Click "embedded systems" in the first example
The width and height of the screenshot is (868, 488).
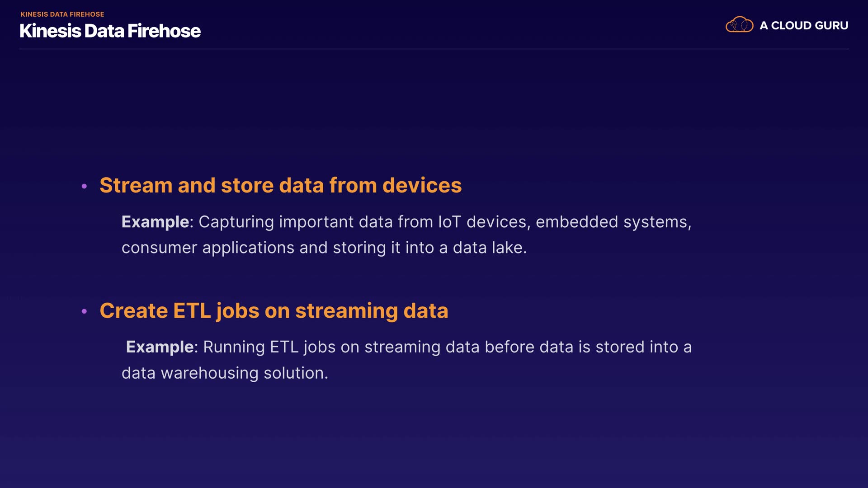(x=613, y=222)
